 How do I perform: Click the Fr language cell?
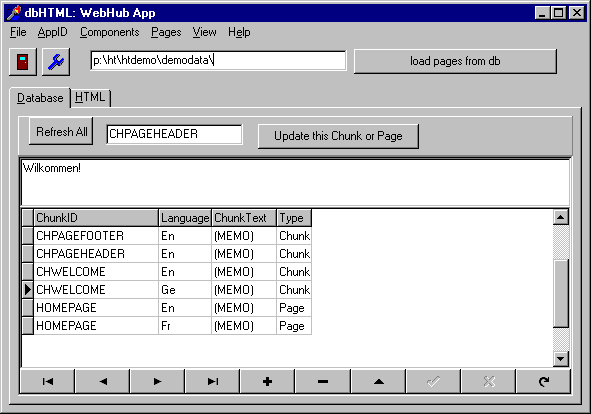coord(185,326)
